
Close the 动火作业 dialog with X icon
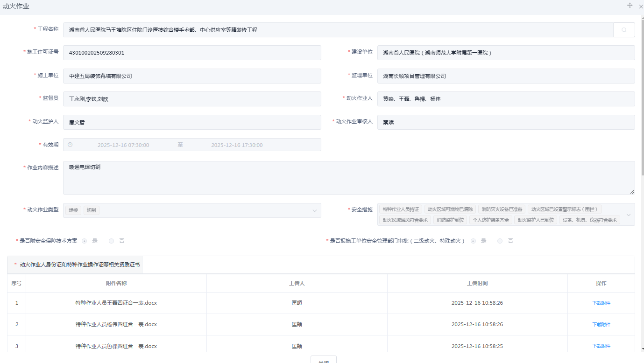point(641,6)
